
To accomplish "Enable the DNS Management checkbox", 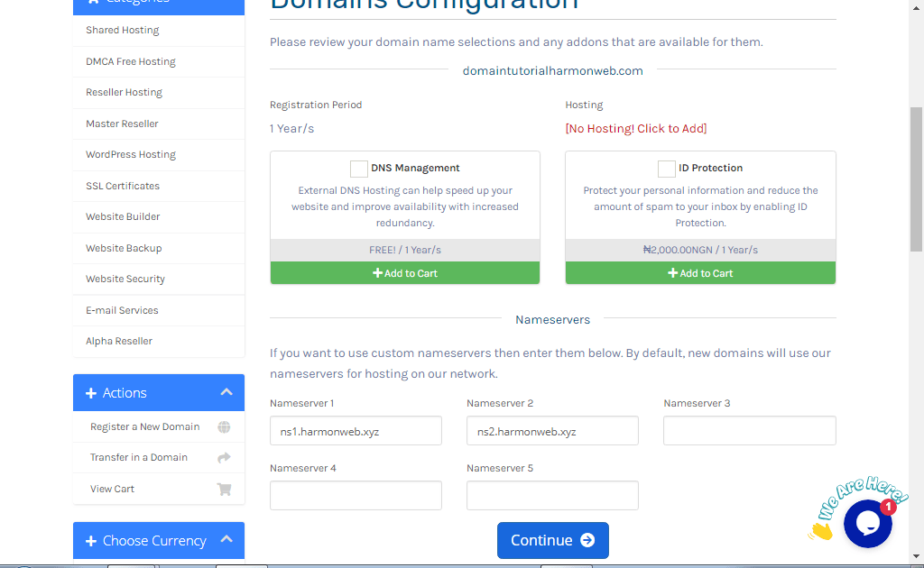I will [x=358, y=168].
